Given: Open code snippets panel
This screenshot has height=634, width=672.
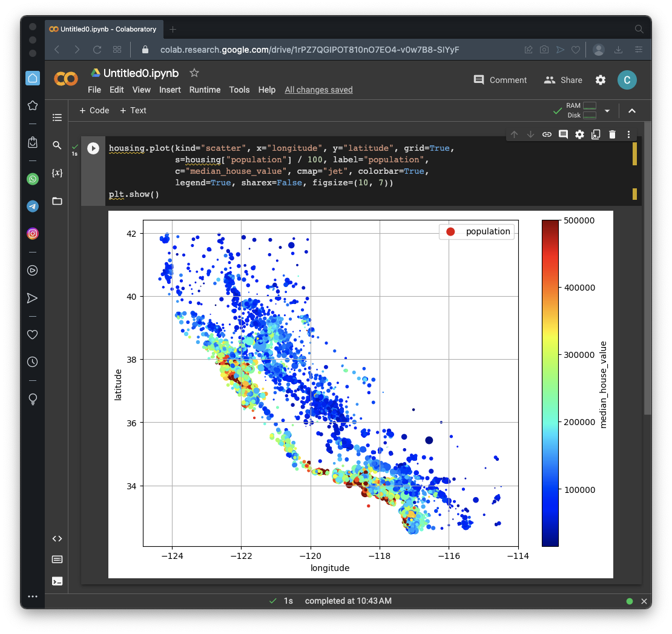Looking at the screenshot, I should tap(57, 538).
